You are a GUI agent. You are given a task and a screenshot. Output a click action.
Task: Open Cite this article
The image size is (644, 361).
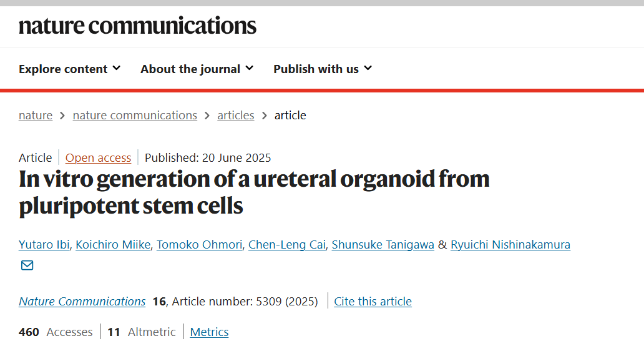pos(373,302)
